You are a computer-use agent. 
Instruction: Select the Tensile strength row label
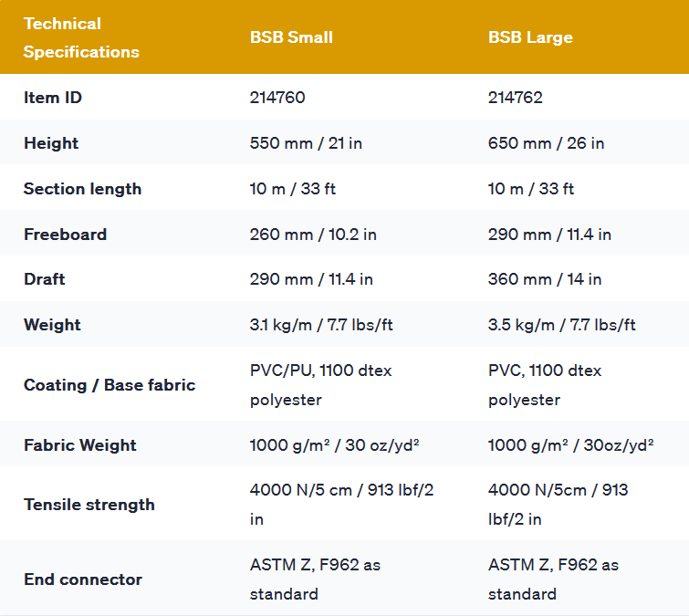coord(89,505)
